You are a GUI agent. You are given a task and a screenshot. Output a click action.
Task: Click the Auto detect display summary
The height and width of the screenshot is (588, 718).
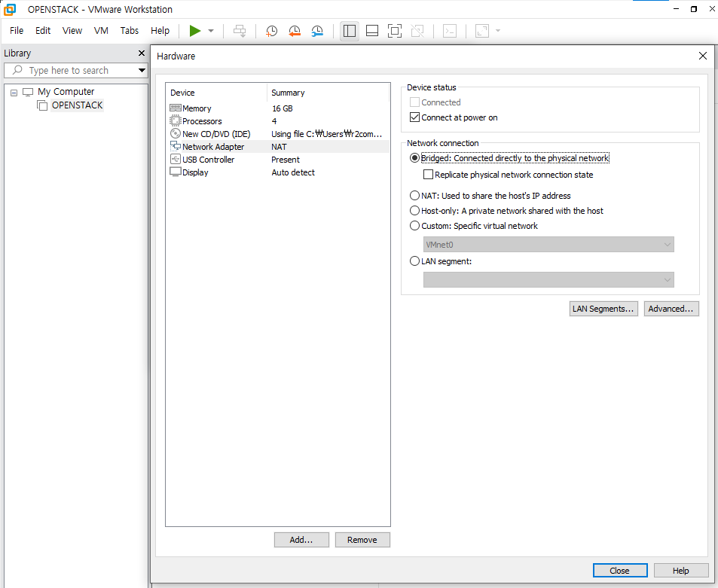(x=293, y=172)
